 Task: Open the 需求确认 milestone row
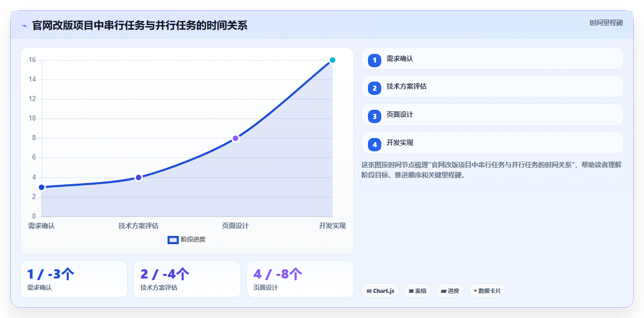[x=493, y=58]
